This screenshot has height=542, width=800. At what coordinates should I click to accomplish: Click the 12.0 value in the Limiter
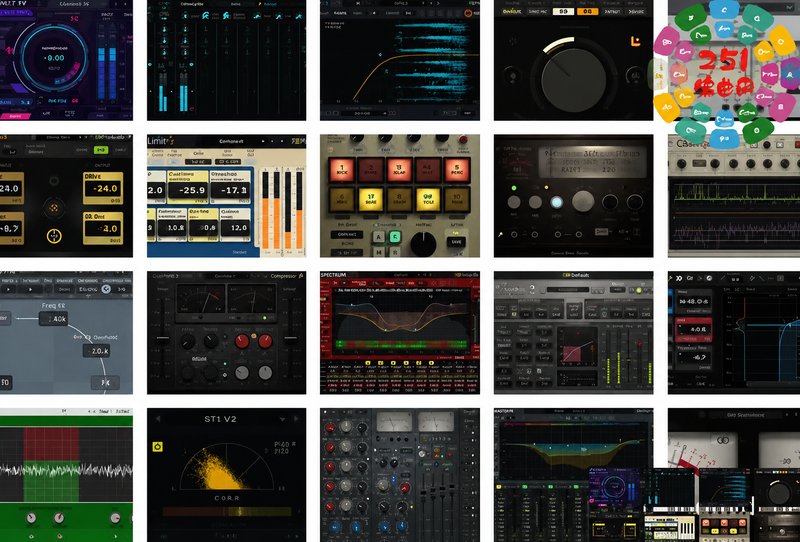(236, 228)
